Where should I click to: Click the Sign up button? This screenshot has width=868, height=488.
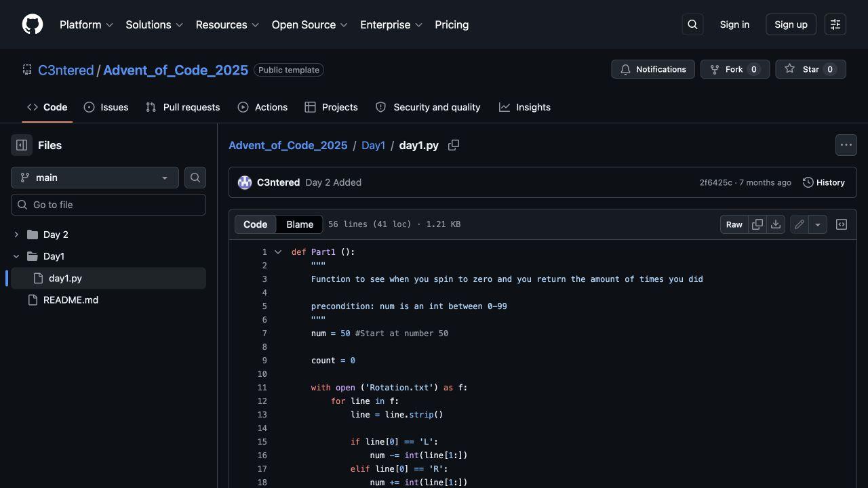point(791,24)
